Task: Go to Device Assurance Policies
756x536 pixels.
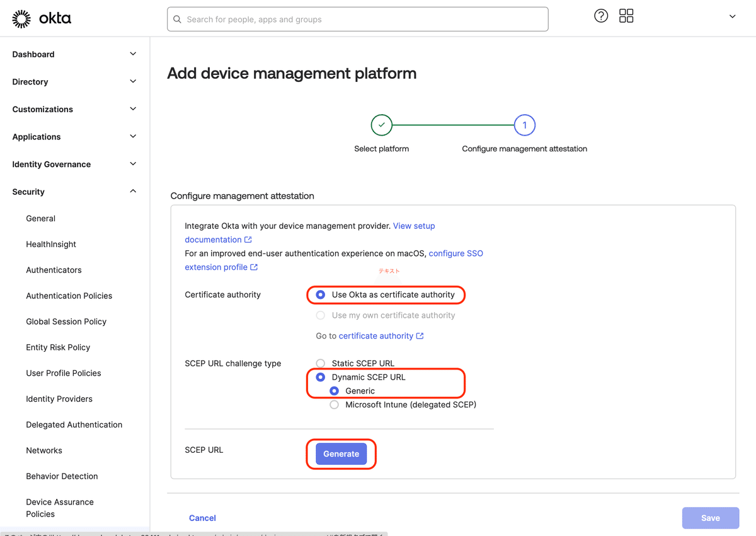Action: click(x=59, y=508)
